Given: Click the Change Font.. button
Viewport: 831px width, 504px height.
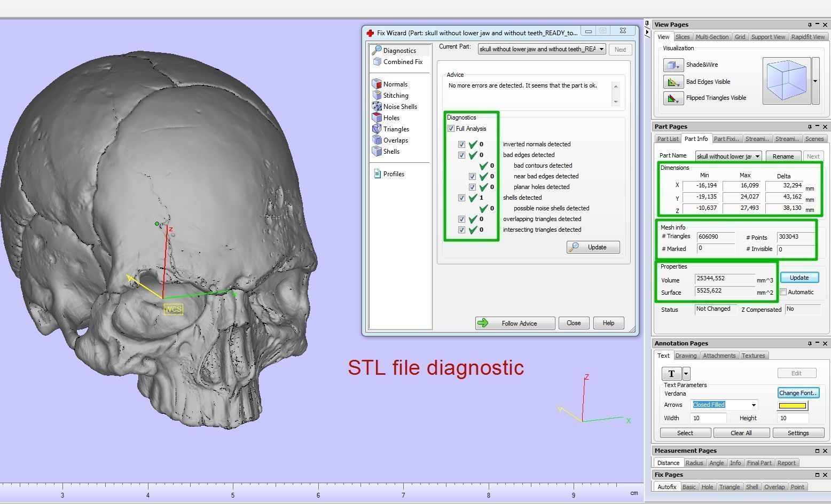Looking at the screenshot, I should (x=798, y=393).
